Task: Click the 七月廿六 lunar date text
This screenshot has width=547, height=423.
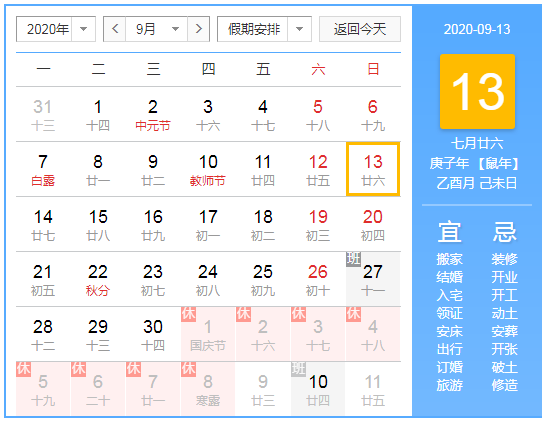Action: 477,143
